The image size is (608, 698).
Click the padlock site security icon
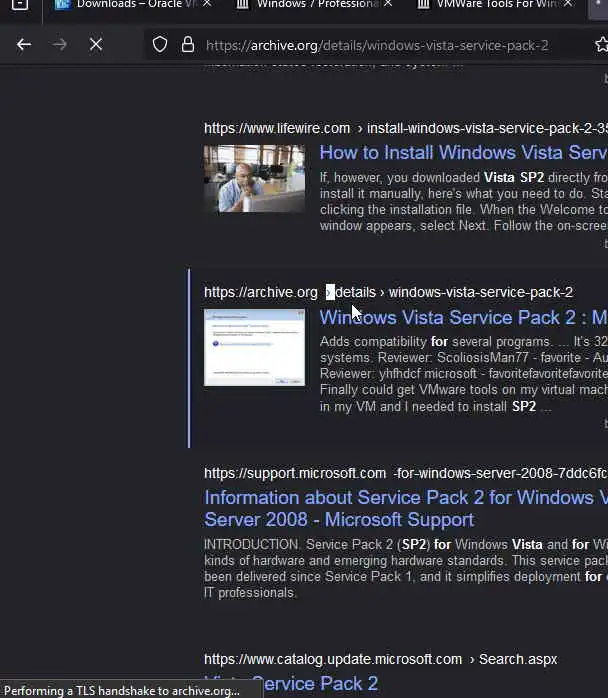188,45
